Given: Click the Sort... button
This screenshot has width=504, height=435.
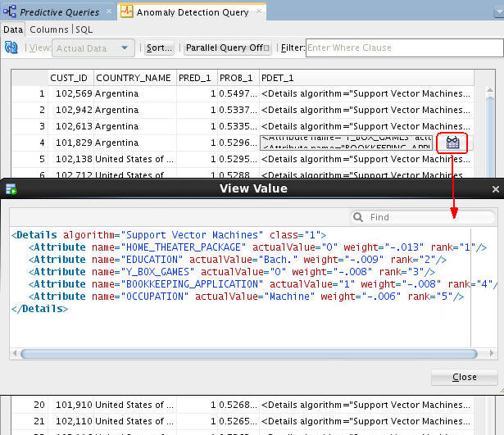Looking at the screenshot, I should (x=160, y=48).
